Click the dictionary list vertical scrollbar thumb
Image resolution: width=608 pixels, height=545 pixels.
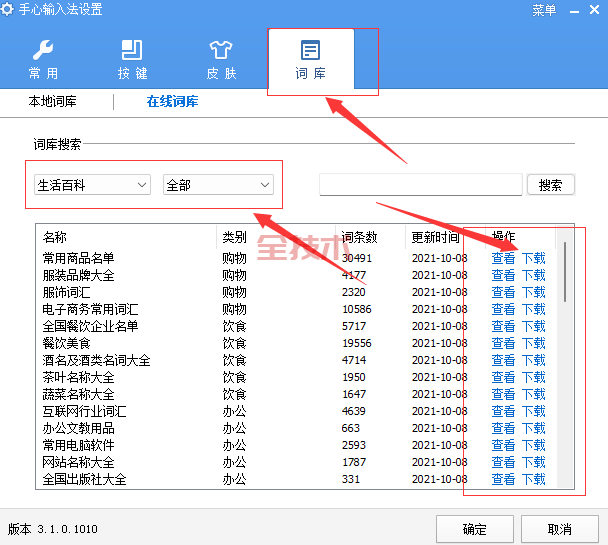[x=565, y=272]
